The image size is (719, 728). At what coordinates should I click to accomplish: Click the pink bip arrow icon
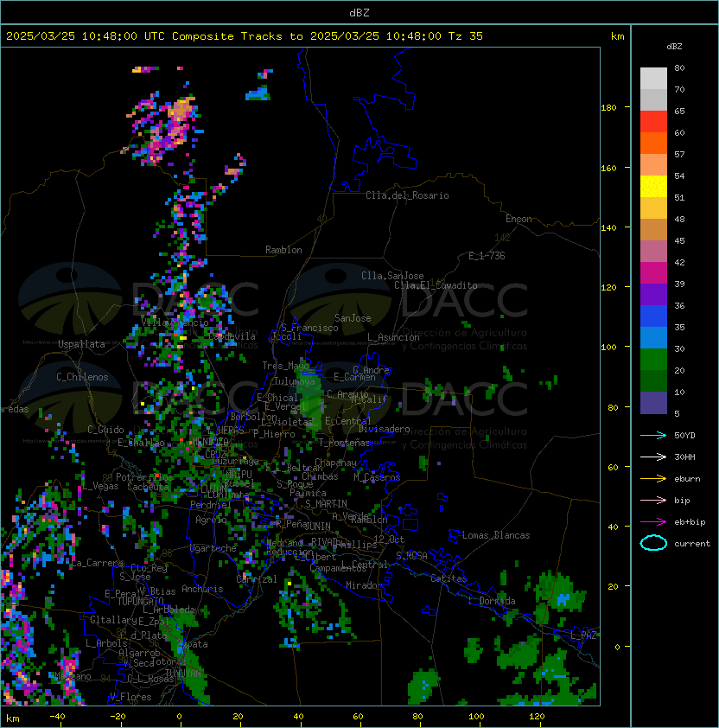tap(653, 500)
